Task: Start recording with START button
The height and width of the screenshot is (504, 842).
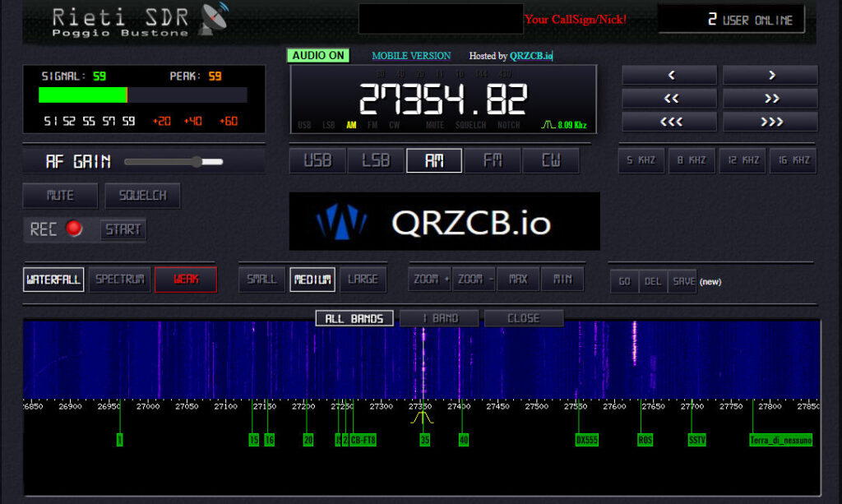Action: click(x=123, y=229)
